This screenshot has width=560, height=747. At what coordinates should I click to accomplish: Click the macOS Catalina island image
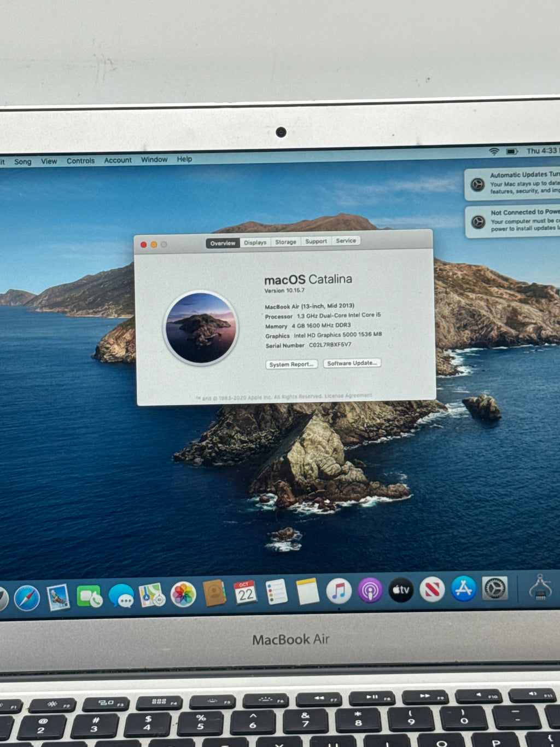tap(201, 328)
